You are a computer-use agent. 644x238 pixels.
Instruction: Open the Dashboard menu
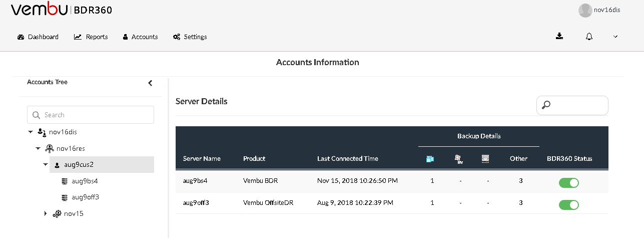pos(38,37)
